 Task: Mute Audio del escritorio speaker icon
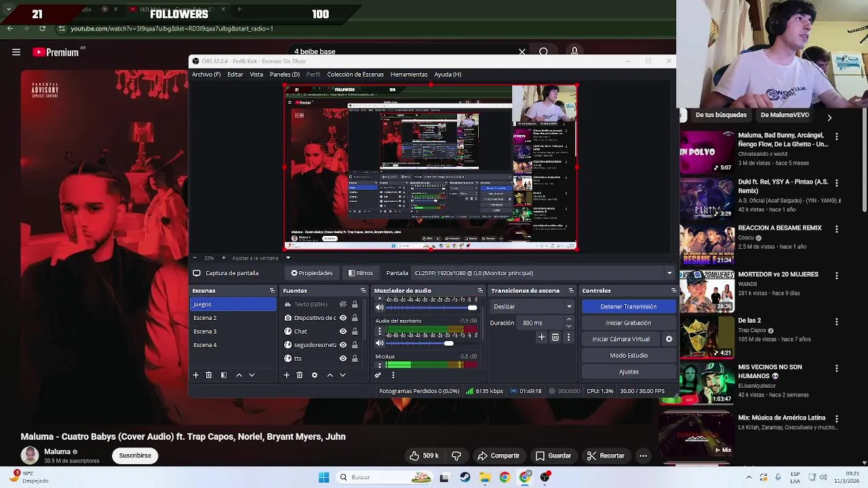380,343
